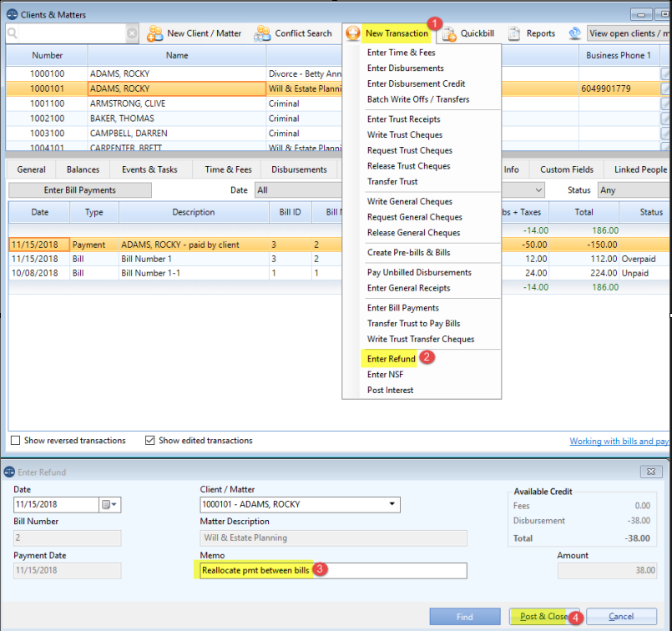This screenshot has width=672, height=631.
Task: Click Post & Close button
Action: coord(543,617)
